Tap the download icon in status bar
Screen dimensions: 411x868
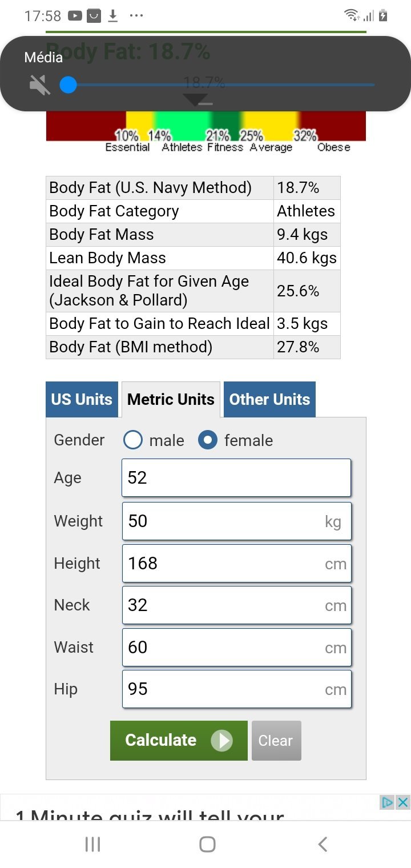click(113, 16)
